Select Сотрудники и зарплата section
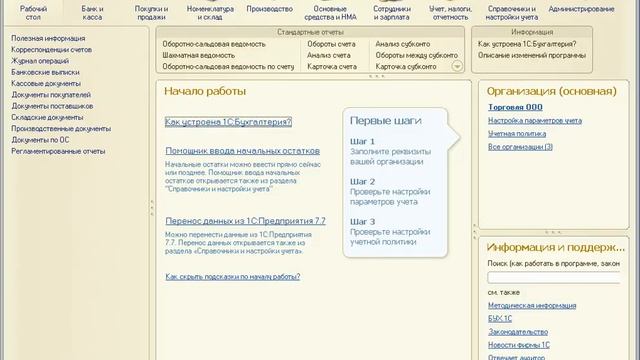Screen dimensions: 640x360 pos(391,13)
